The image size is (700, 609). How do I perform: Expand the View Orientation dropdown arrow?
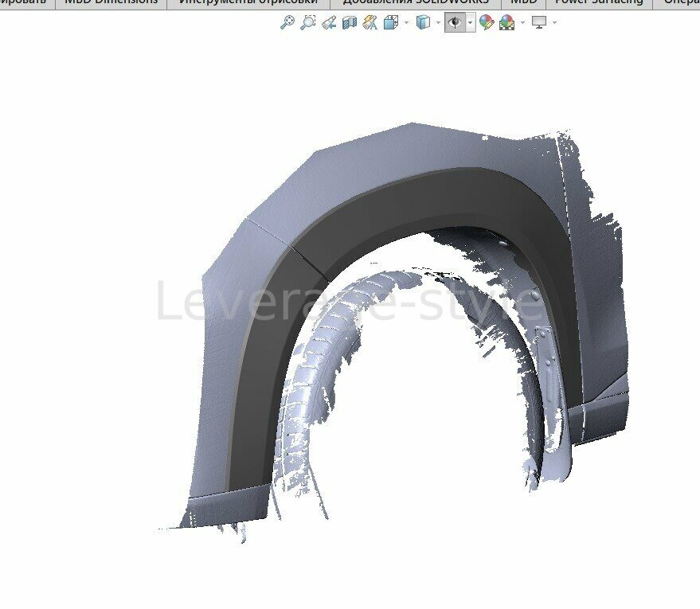[406, 23]
